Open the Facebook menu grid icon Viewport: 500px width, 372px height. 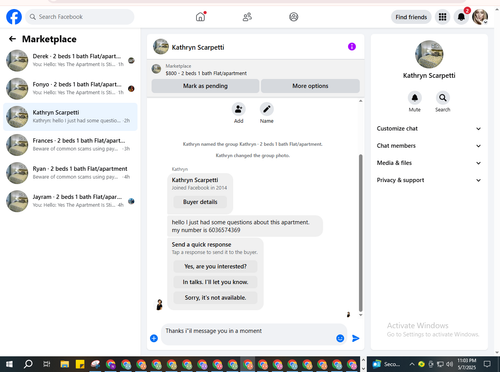442,17
